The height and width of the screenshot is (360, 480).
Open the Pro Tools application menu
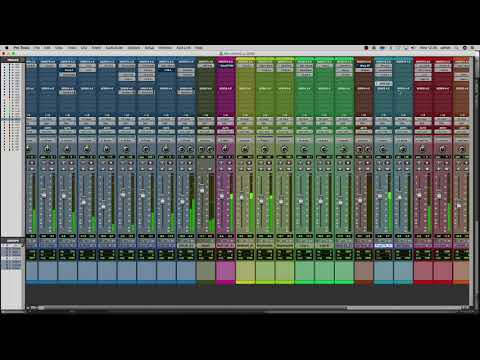[22, 48]
